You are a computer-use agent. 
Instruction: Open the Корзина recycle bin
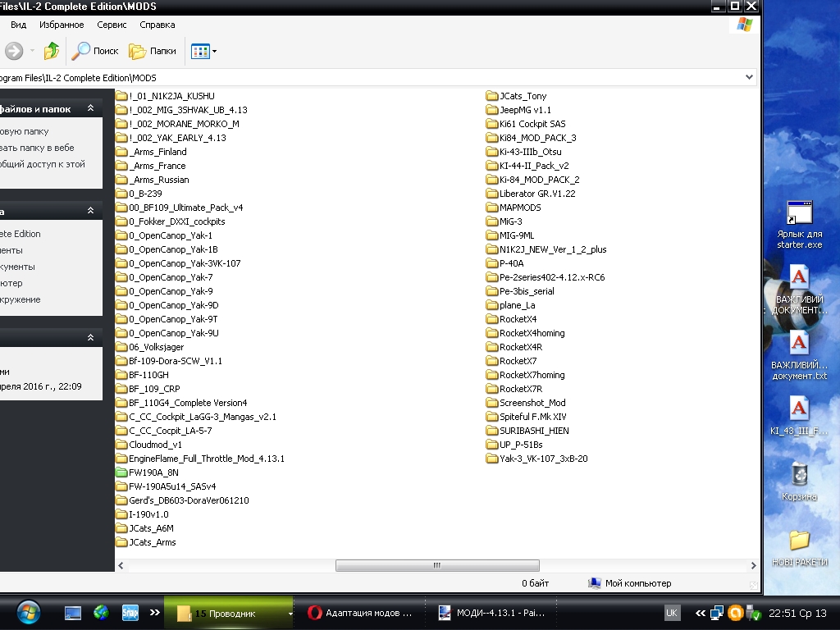(799, 481)
